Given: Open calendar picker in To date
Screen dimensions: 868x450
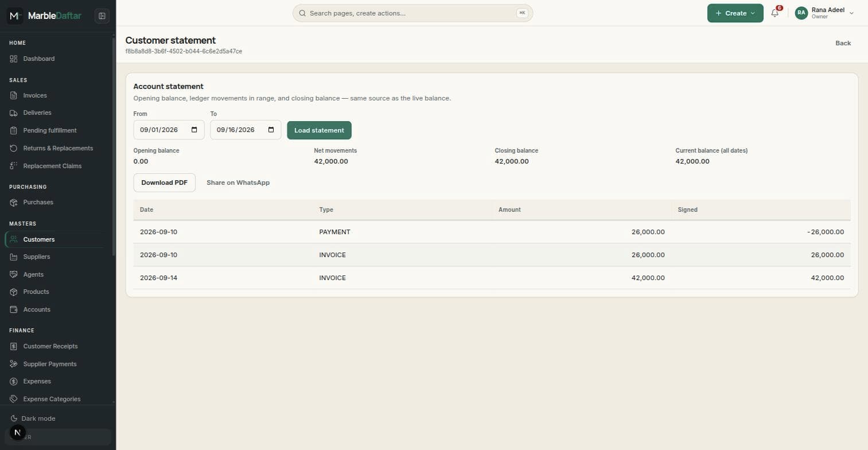Looking at the screenshot, I should [x=271, y=130].
